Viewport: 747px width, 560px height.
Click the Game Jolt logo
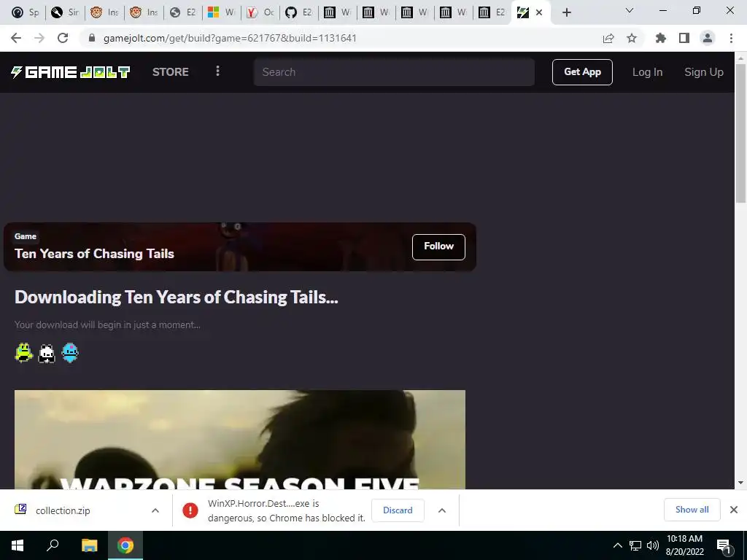tap(71, 72)
